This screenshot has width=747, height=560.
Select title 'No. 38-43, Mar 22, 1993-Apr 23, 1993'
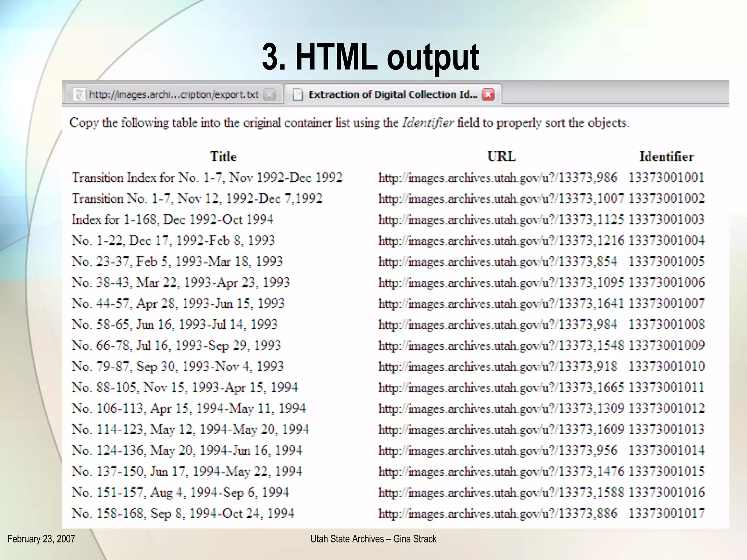click(x=181, y=283)
